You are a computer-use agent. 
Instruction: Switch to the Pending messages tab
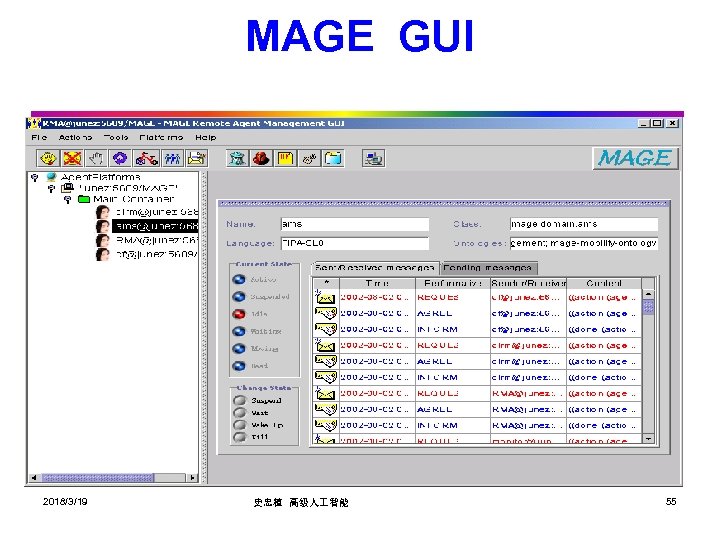[x=488, y=268]
